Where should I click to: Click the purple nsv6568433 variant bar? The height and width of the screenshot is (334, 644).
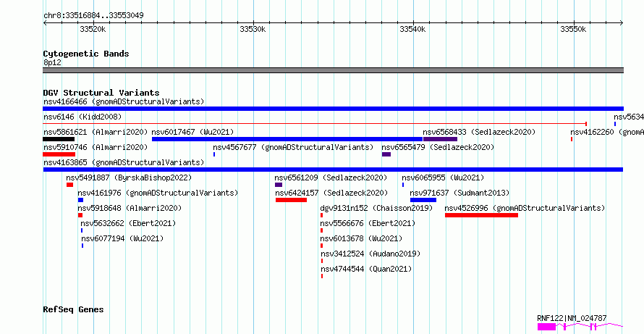click(x=440, y=139)
